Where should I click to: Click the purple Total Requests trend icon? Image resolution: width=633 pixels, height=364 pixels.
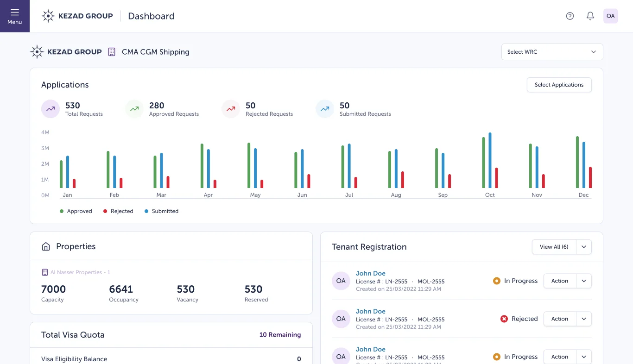51,109
